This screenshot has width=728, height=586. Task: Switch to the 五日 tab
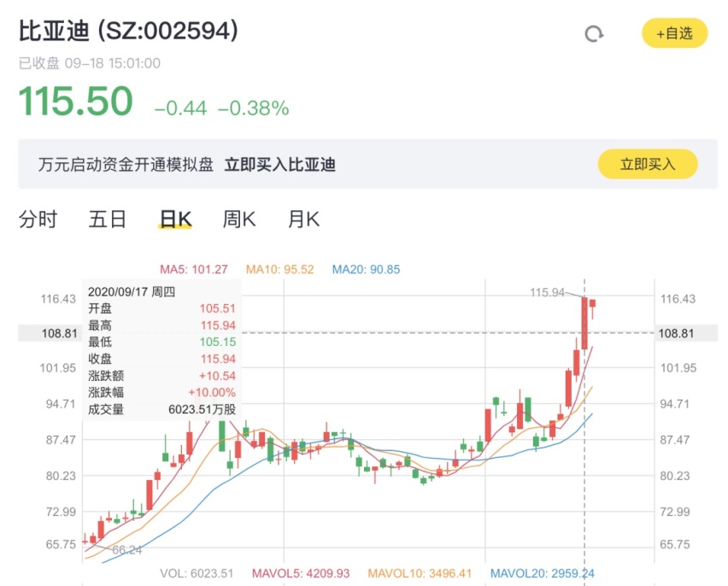(108, 220)
